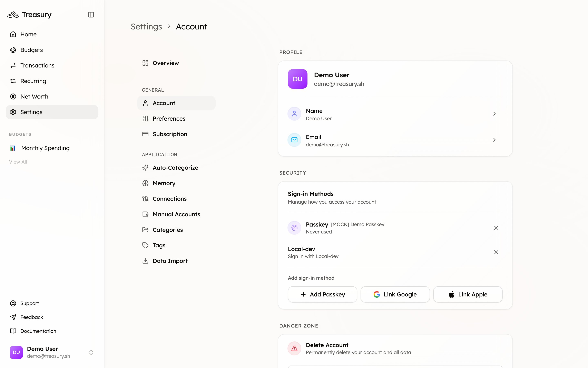This screenshot has width=588, height=368.
Task: Click the Recurring loop icon
Action: (x=13, y=81)
